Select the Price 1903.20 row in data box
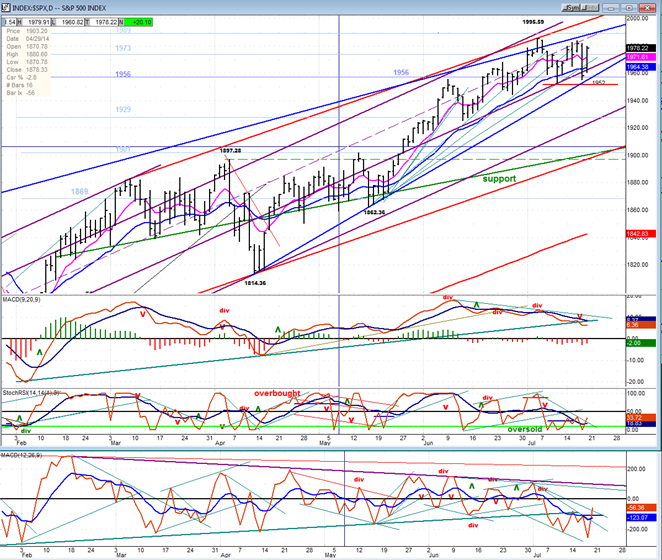This screenshot has height=560, width=662. pyautogui.click(x=27, y=31)
